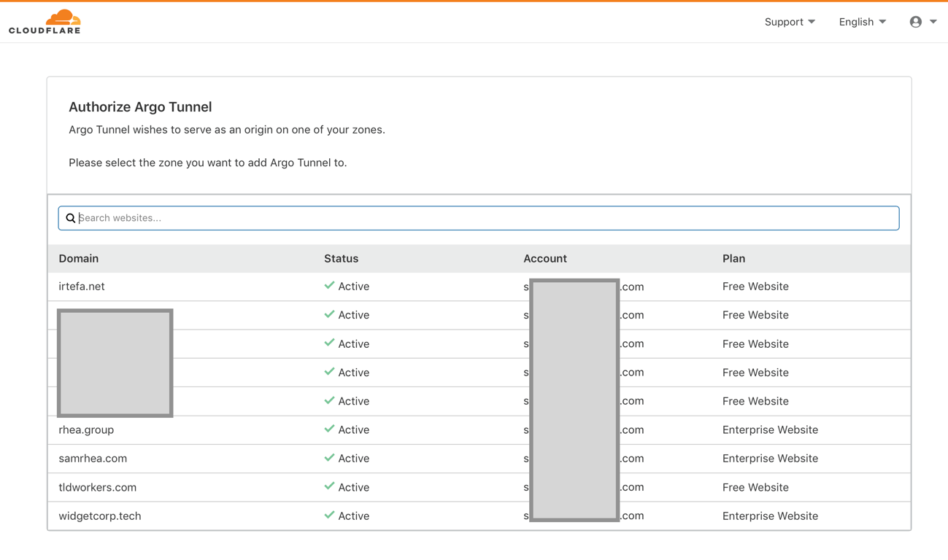948x560 pixels.
Task: Open the Support dropdown menu
Action: click(x=790, y=22)
